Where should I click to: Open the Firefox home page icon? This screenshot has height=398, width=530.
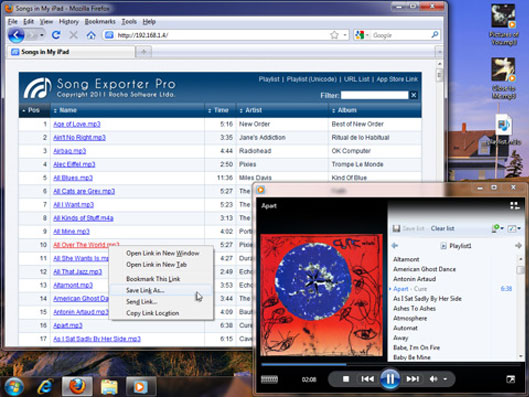(91, 35)
